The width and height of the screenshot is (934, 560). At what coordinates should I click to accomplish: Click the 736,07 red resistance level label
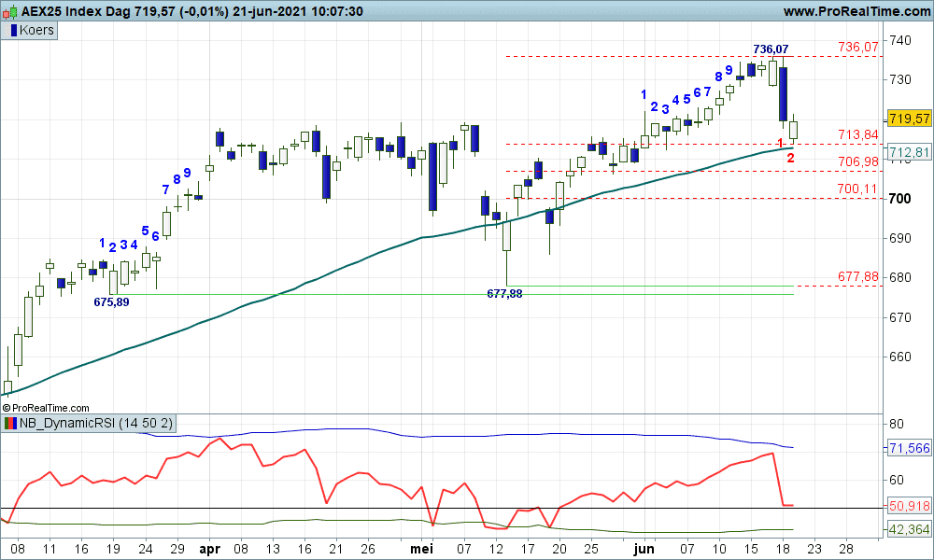(x=857, y=47)
